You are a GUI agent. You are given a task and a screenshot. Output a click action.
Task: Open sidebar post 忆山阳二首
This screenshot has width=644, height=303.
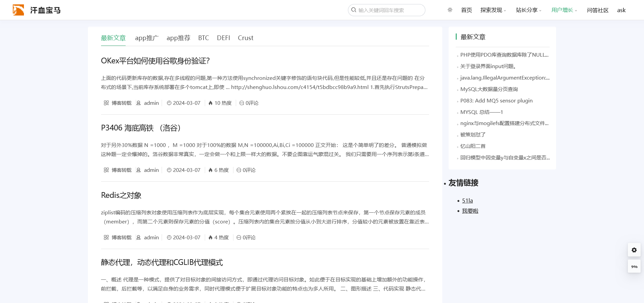(473, 146)
